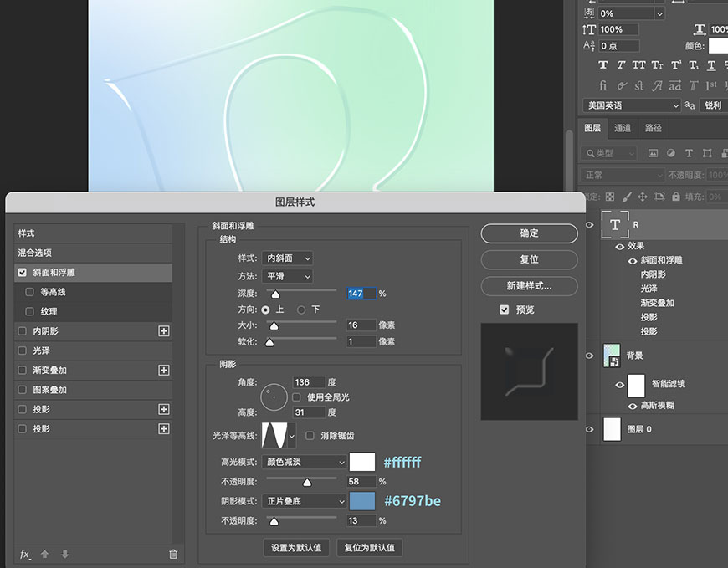Filter layers by type layers icon
Image resolution: width=728 pixels, height=568 pixels.
click(689, 153)
